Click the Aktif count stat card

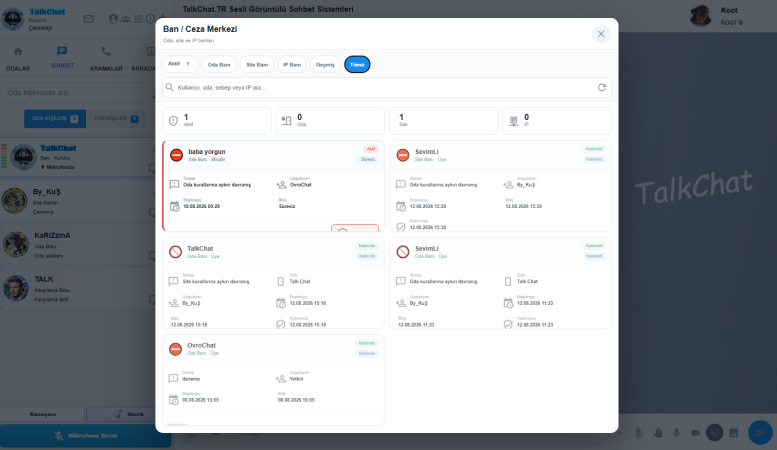pos(217,120)
